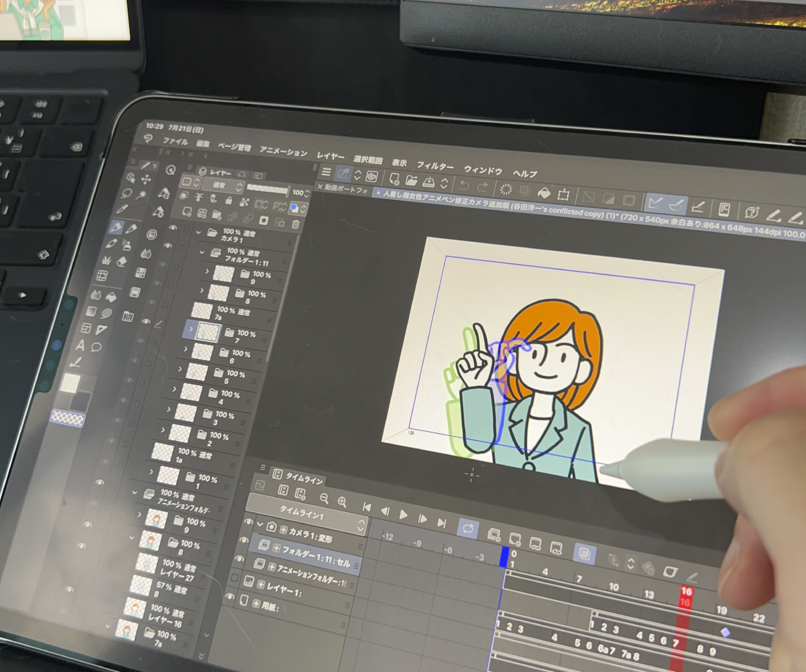Click the Save icon in command bar

click(429, 182)
